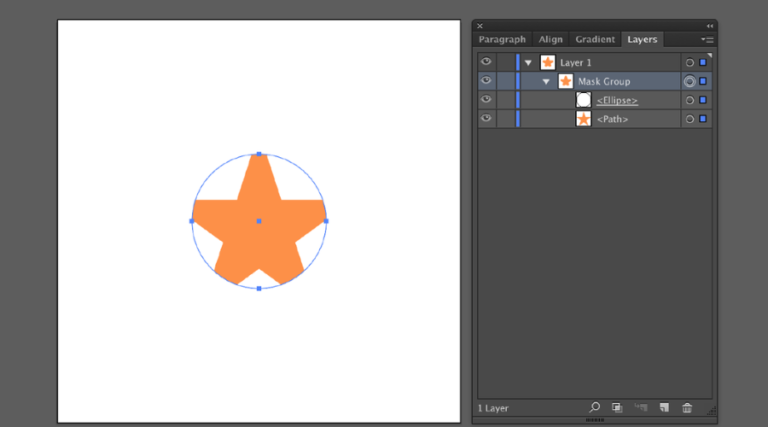Click the Create New Layer icon
Screen dimensions: 768x427
(664, 407)
